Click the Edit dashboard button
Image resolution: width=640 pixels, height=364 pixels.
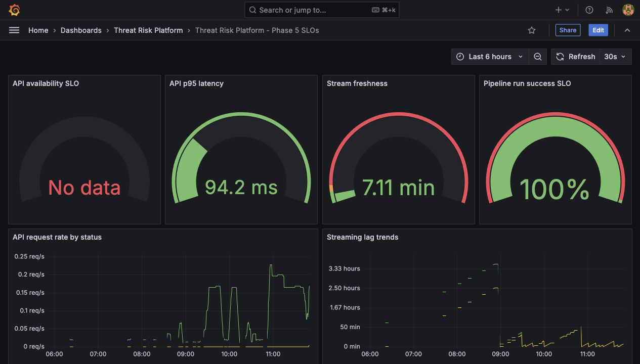(598, 30)
